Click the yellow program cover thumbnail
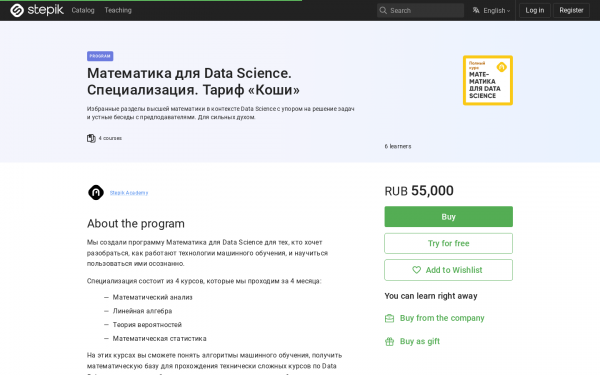 pyautogui.click(x=488, y=80)
